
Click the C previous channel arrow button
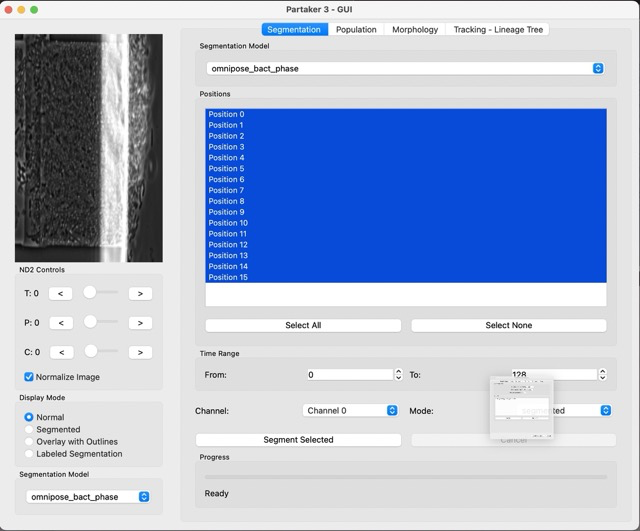pyautogui.click(x=61, y=352)
